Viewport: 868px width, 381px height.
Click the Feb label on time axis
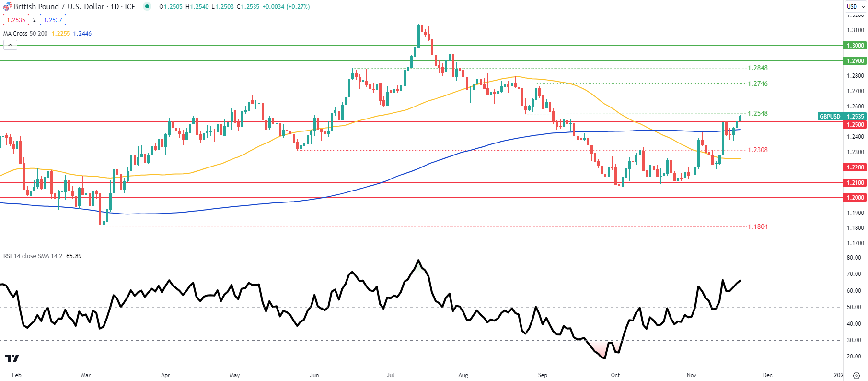[x=17, y=375]
